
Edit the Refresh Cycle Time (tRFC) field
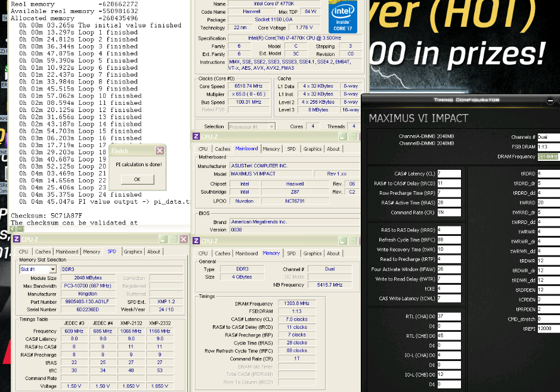[449, 239]
